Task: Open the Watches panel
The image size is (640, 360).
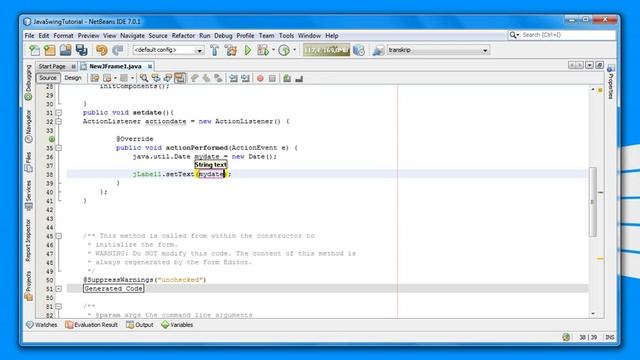Action: [x=42, y=325]
